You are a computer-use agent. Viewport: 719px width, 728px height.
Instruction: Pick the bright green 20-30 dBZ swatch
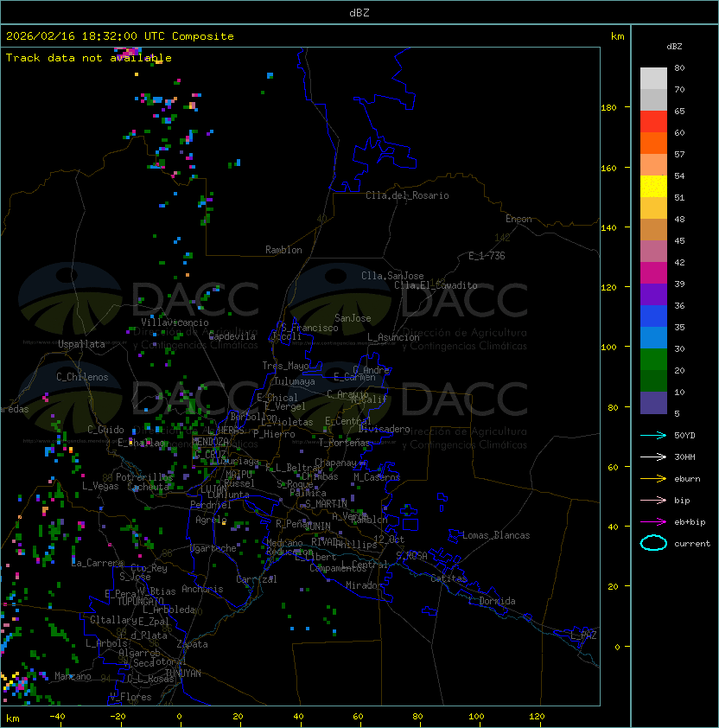click(653, 360)
